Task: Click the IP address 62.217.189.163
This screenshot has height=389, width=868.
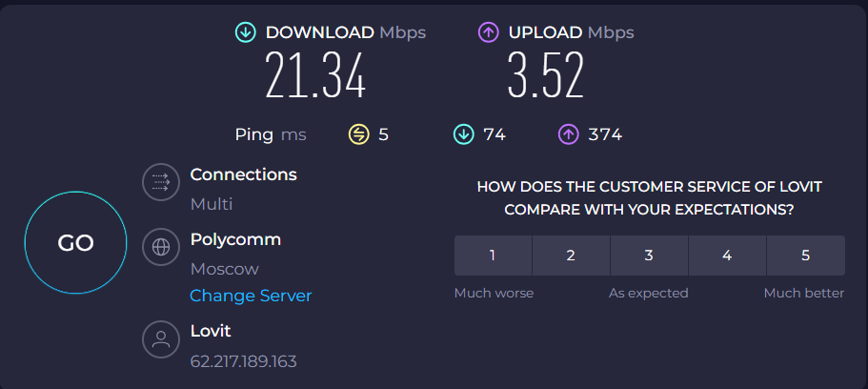Action: 244,362
